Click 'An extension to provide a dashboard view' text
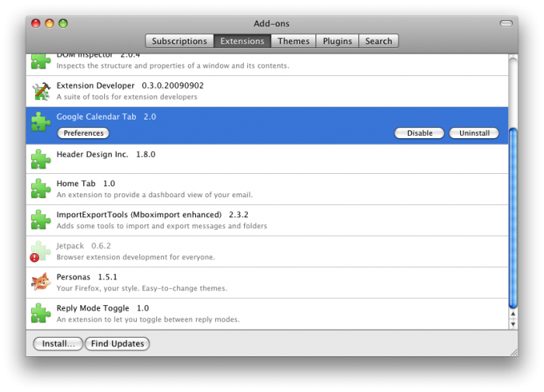This screenshot has width=544, height=392. 155,195
